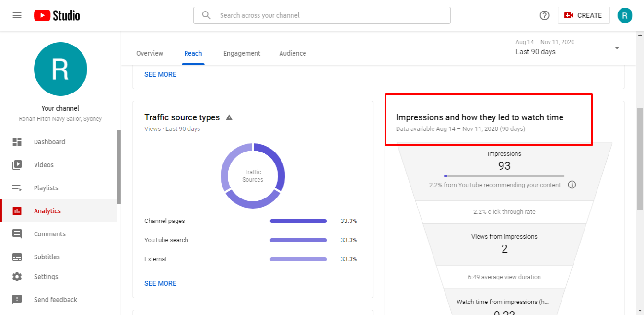Click the Impressions value 93

(504, 166)
